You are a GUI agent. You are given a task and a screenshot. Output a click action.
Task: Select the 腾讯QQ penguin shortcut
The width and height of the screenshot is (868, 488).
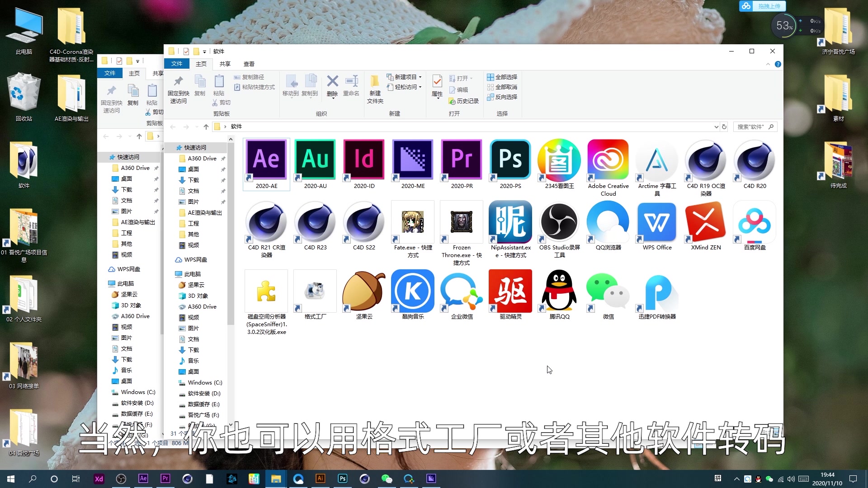click(x=559, y=295)
